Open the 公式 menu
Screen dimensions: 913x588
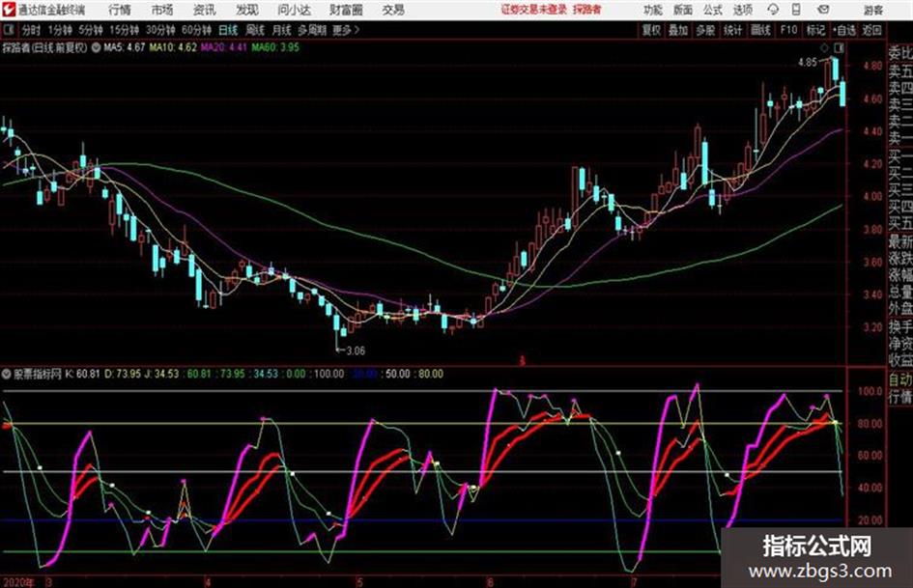(713, 10)
